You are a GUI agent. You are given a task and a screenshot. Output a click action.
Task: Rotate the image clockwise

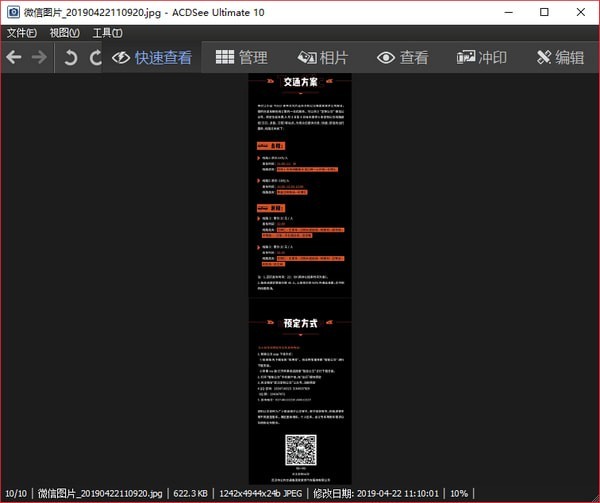pos(95,57)
